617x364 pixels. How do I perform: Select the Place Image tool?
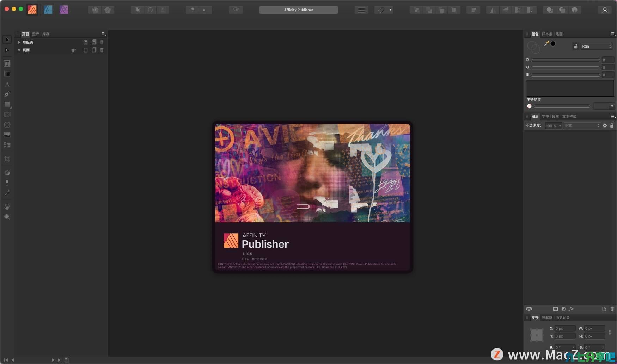pos(7,135)
